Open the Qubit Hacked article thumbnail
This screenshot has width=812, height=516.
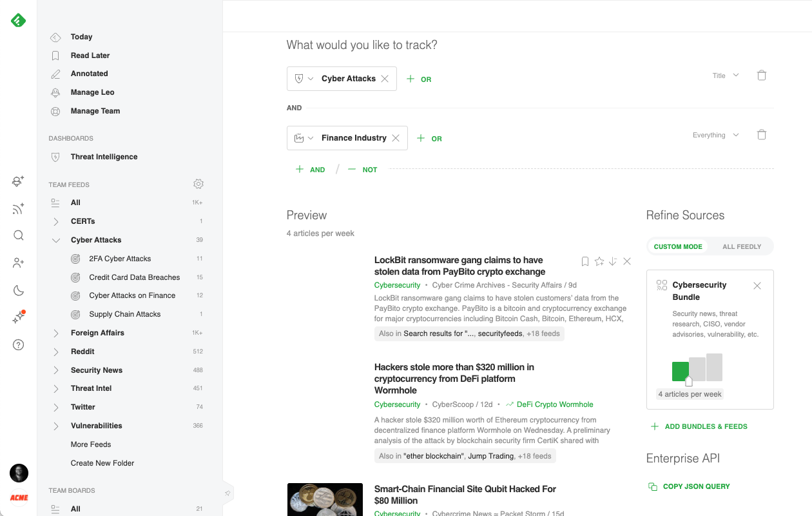[325, 499]
